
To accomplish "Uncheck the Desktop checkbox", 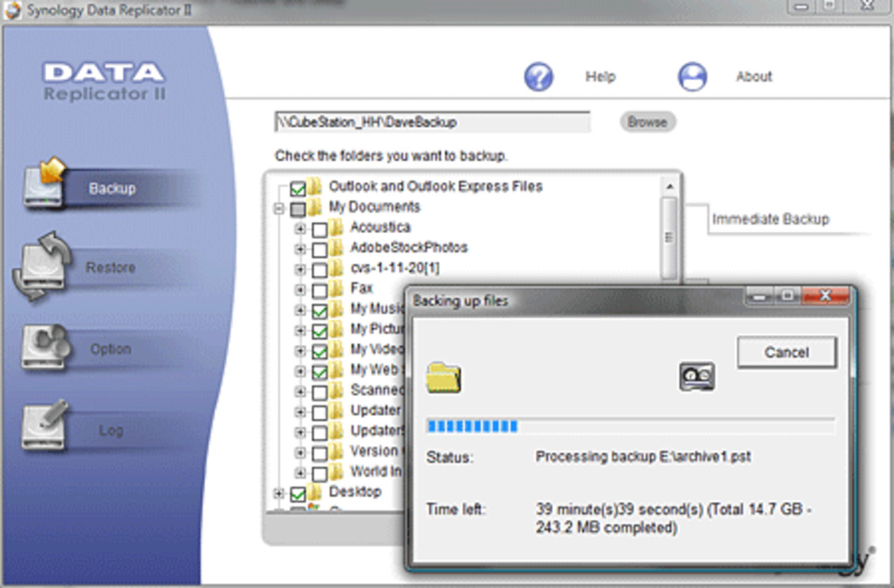I will [x=297, y=494].
